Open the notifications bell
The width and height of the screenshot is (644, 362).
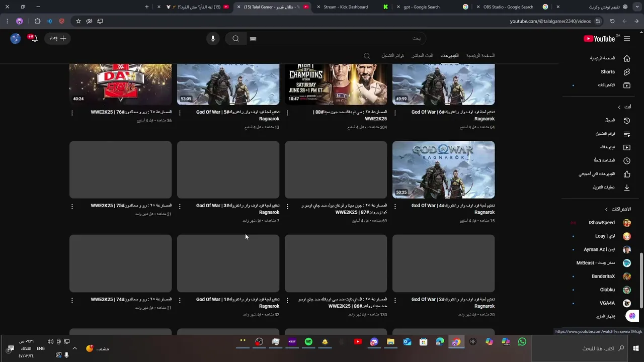33,38
